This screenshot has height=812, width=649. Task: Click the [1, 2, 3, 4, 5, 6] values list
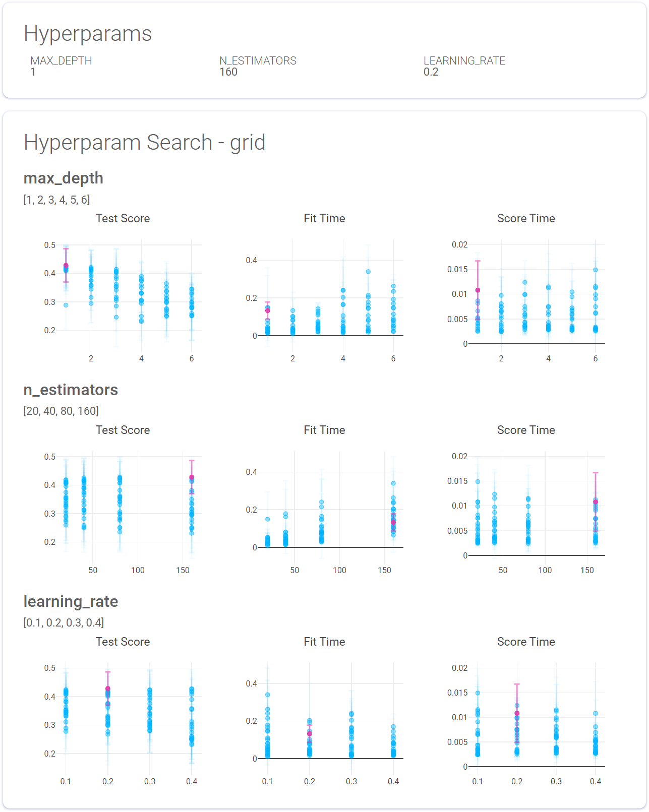[57, 200]
